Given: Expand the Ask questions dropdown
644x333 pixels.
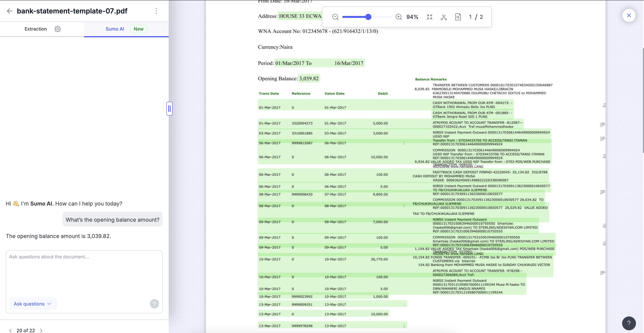Looking at the screenshot, I should pos(33,304).
